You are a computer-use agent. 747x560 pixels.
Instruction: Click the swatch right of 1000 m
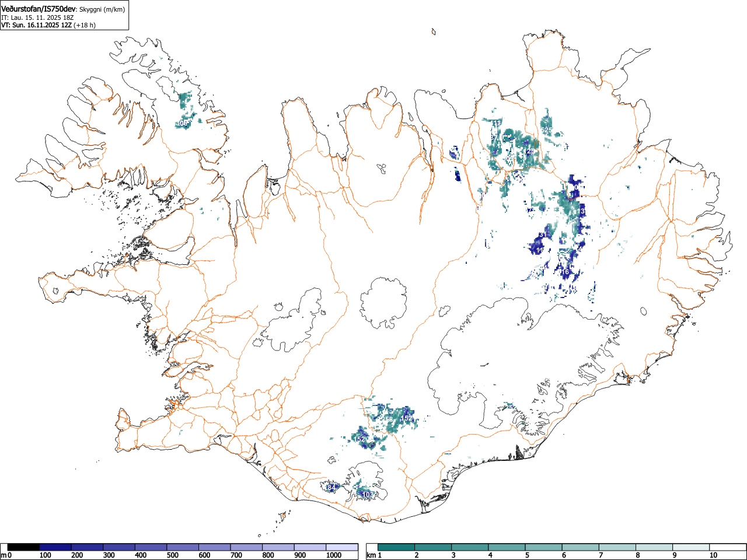[x=342, y=547]
